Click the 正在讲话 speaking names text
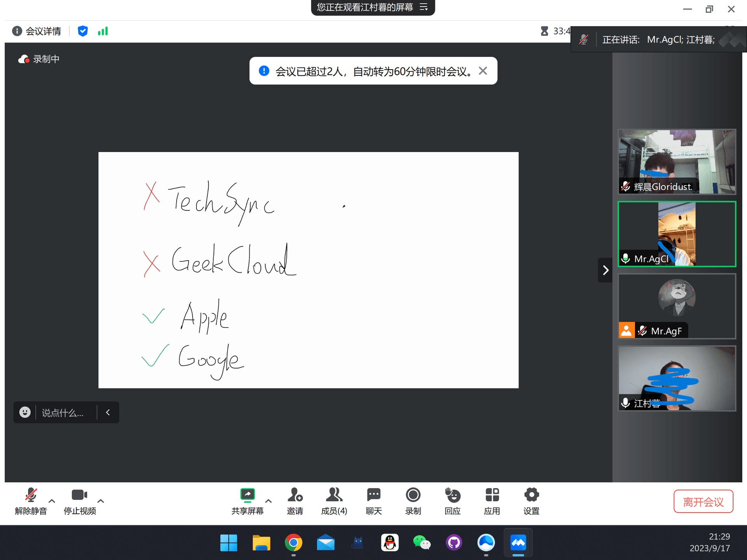 [658, 40]
